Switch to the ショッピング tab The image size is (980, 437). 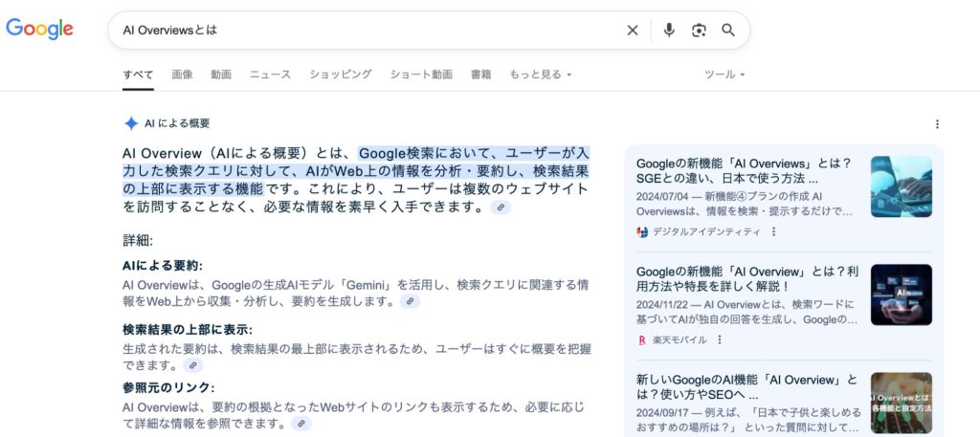pyautogui.click(x=341, y=75)
